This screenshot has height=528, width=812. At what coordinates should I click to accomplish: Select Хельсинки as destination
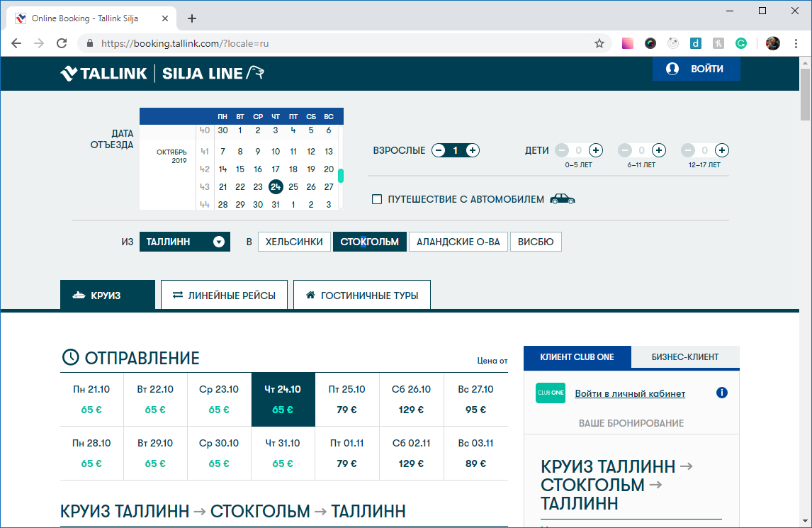tap(294, 242)
